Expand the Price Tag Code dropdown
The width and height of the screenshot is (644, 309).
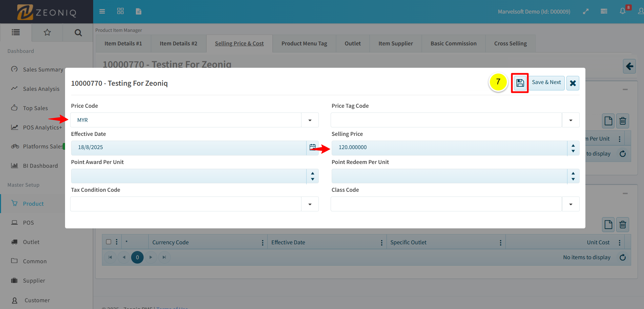571,120
